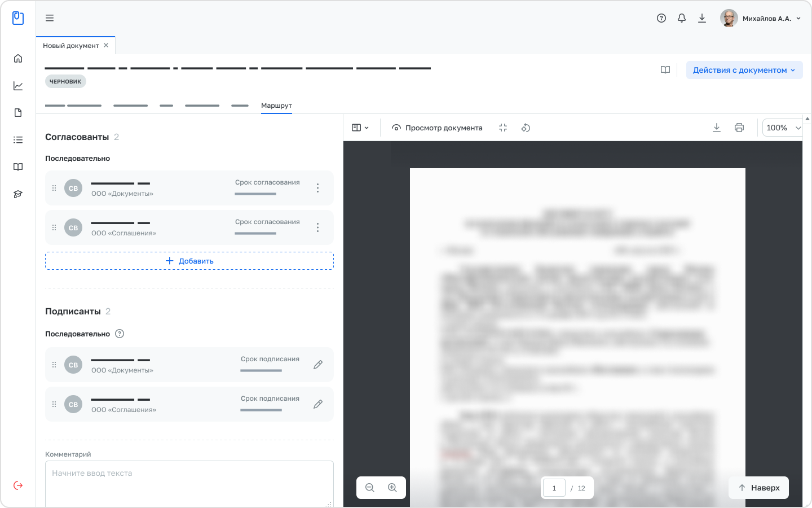Screen dimensions: 812x508
Task: Click the book icon beside document actions
Action: tap(665, 70)
